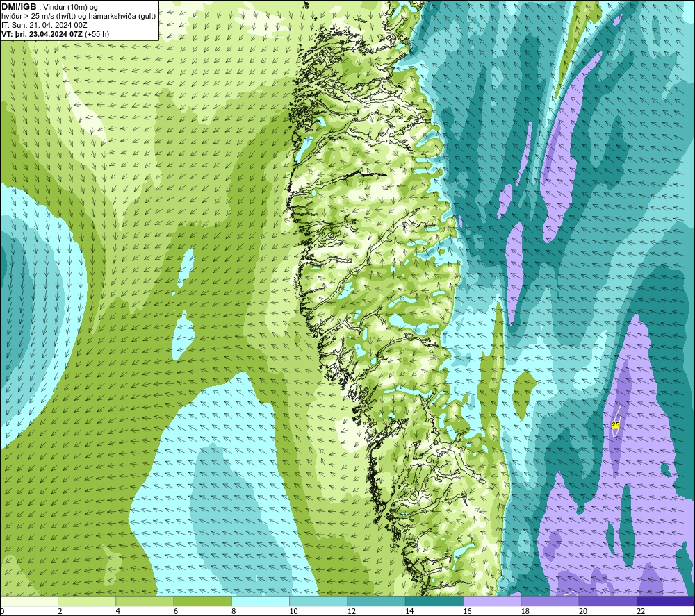Click the 'Vindur (10m) og' label

point(70,8)
